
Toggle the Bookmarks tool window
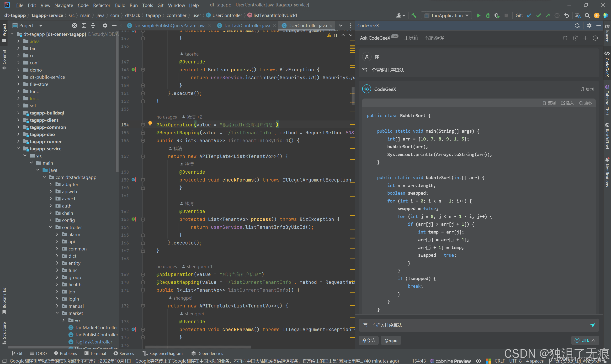[x=4, y=301]
